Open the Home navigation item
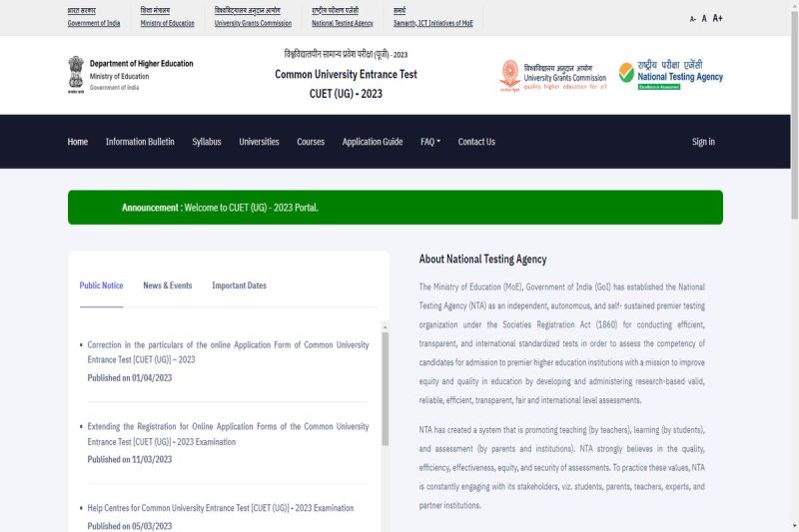This screenshot has height=532, width=799. (78, 142)
